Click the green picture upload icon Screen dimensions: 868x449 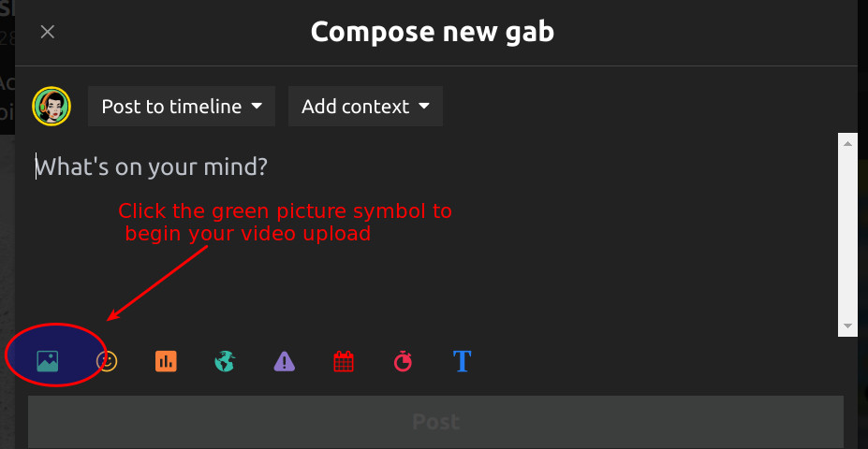point(48,361)
